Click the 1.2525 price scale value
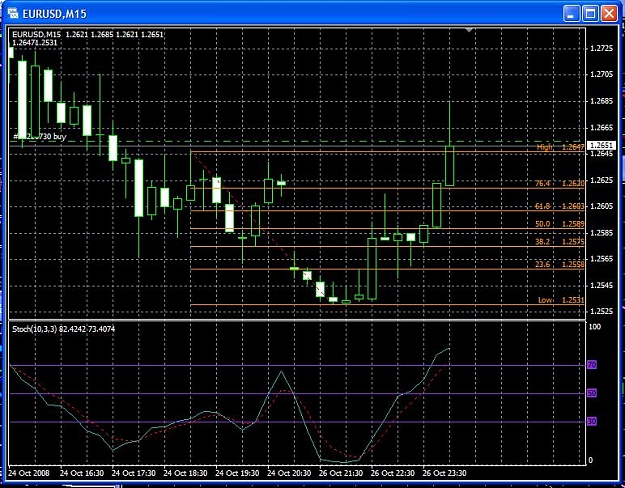 click(x=601, y=311)
